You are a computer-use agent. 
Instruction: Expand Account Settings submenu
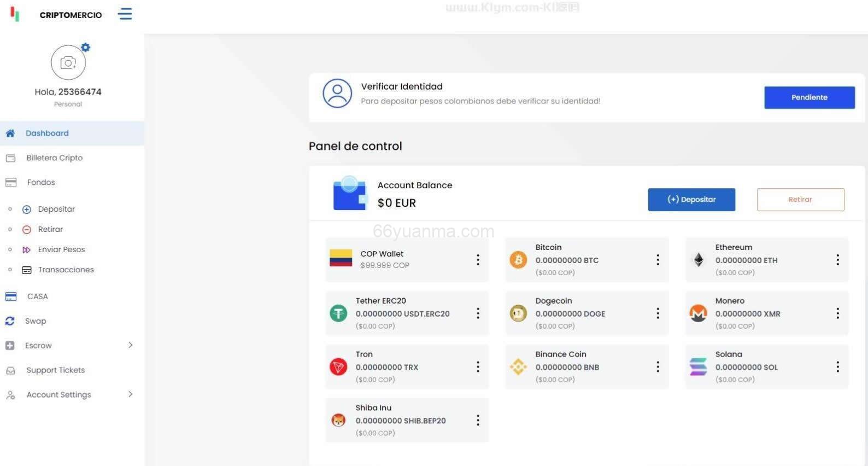pyautogui.click(x=130, y=394)
